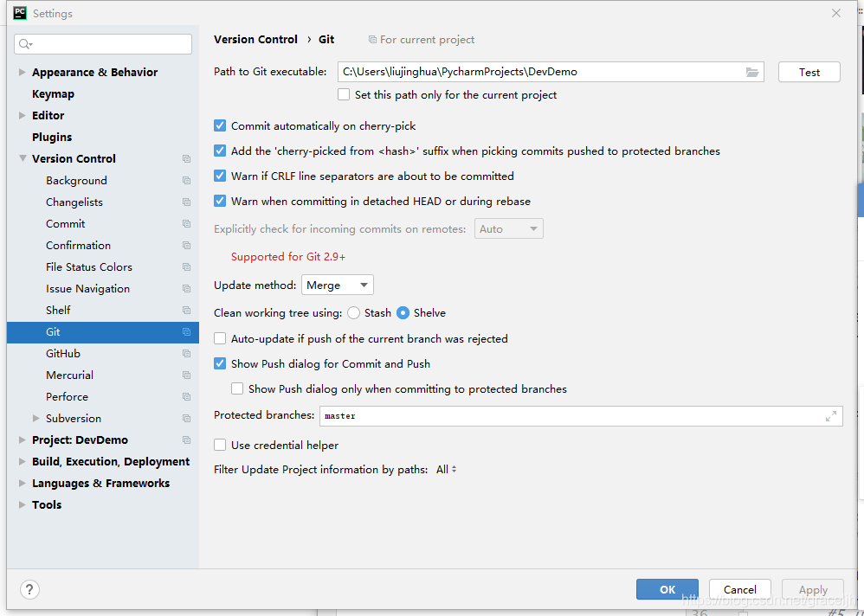This screenshot has height=616, width=864.
Task: Open the incoming commits Auto dropdown
Action: pos(508,229)
